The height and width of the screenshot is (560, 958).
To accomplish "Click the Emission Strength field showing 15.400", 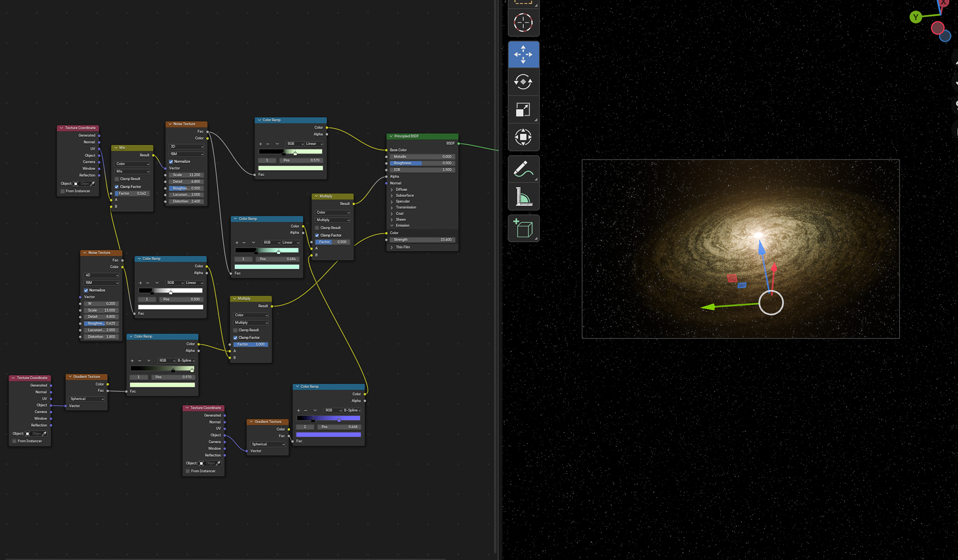I will tap(421, 240).
